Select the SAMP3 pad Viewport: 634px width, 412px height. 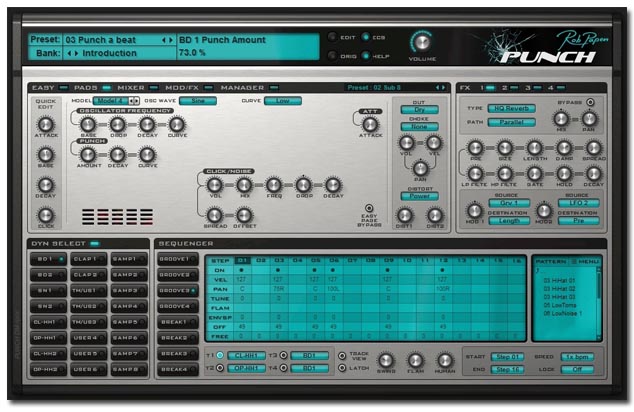click(x=129, y=291)
